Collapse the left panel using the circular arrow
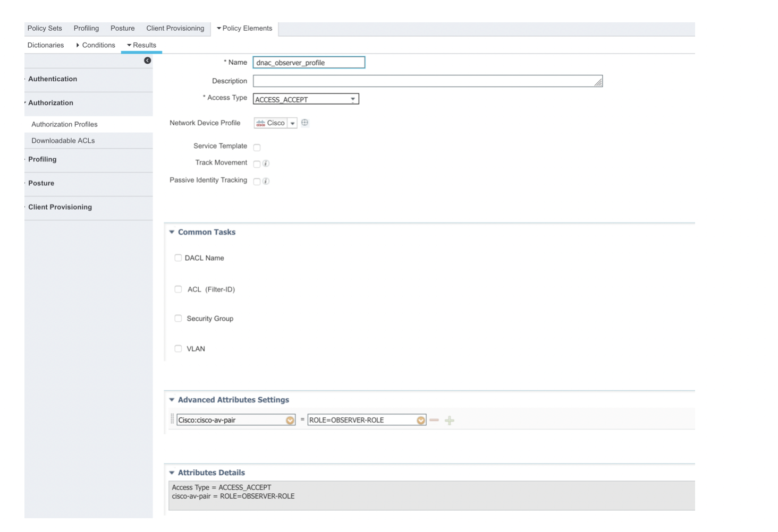Viewport: 778px width, 532px height. coord(147,60)
